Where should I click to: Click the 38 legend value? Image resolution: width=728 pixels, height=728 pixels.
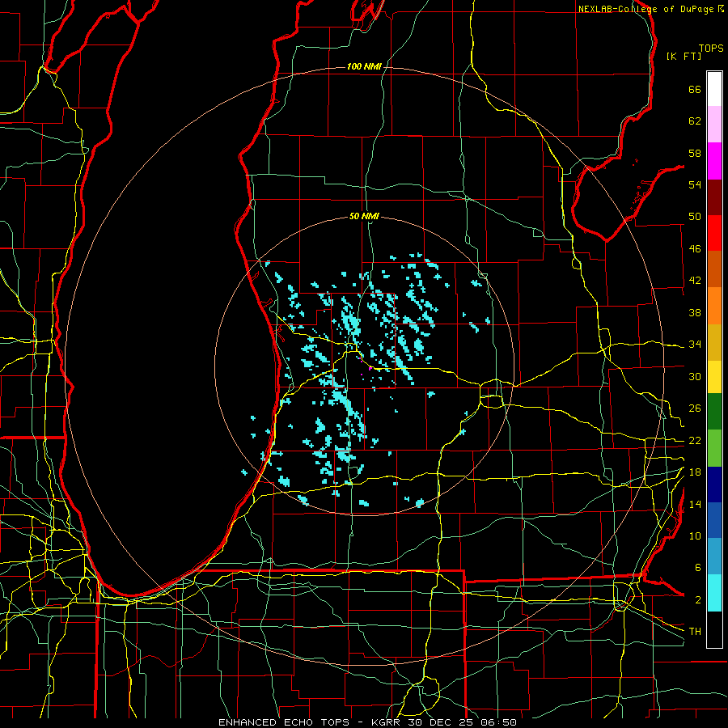point(695,312)
